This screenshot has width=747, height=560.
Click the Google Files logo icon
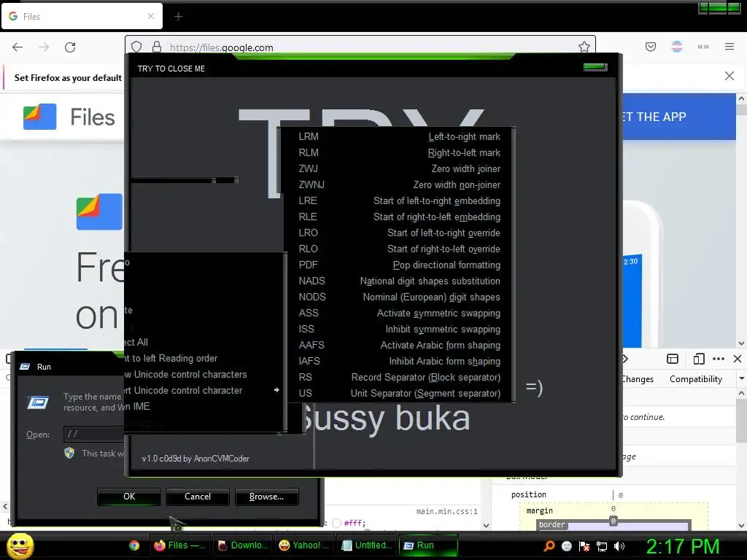pyautogui.click(x=40, y=117)
